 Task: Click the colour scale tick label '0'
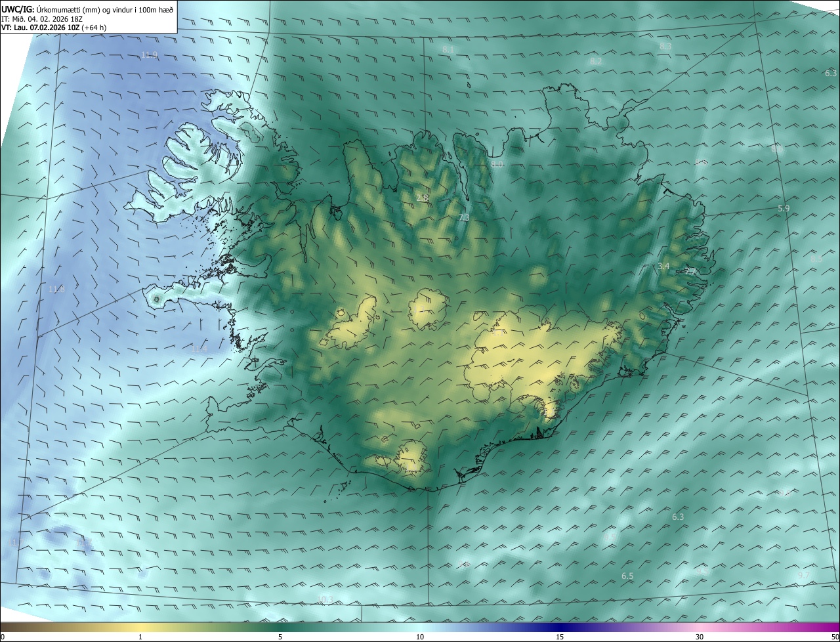[x=3, y=637]
